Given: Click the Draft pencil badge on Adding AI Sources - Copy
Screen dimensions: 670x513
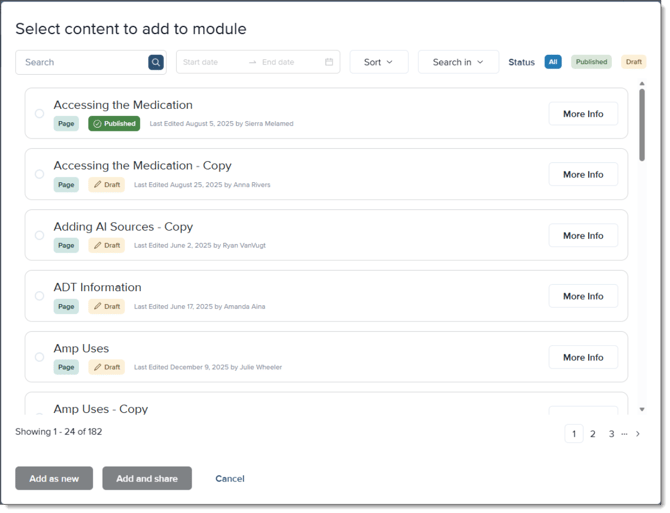Looking at the screenshot, I should click(x=107, y=245).
